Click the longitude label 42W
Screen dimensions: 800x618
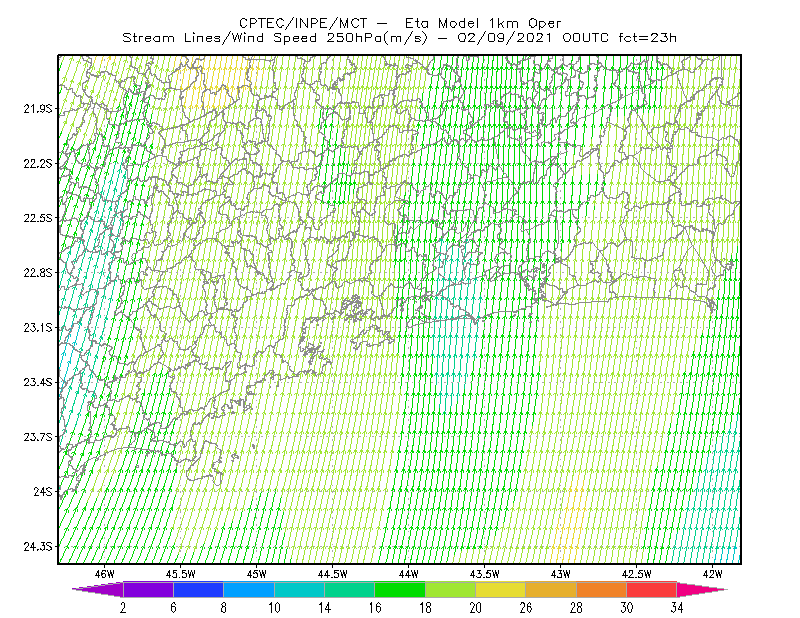click(713, 574)
